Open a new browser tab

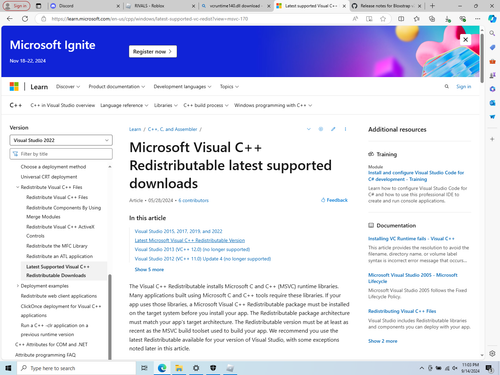[x=432, y=6]
